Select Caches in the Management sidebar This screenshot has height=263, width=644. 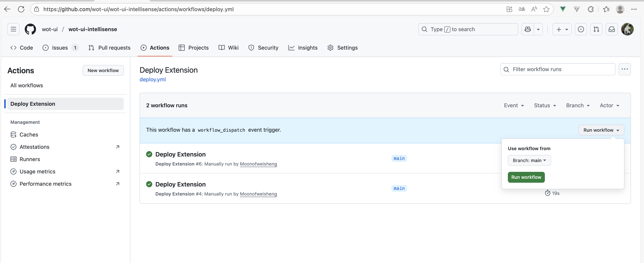click(x=29, y=135)
